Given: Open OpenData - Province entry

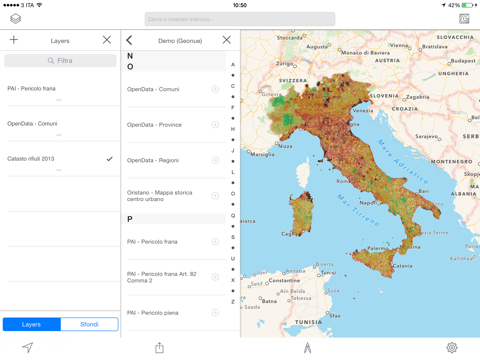Looking at the screenshot, I should tap(173, 125).
